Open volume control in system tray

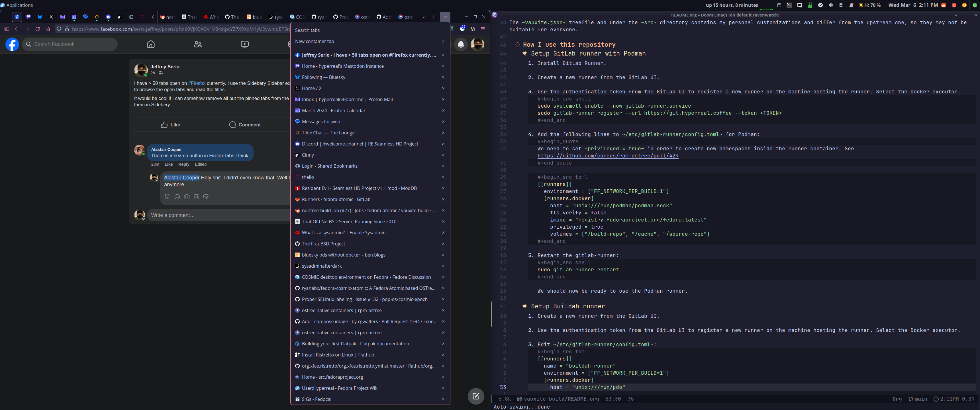point(830,5)
